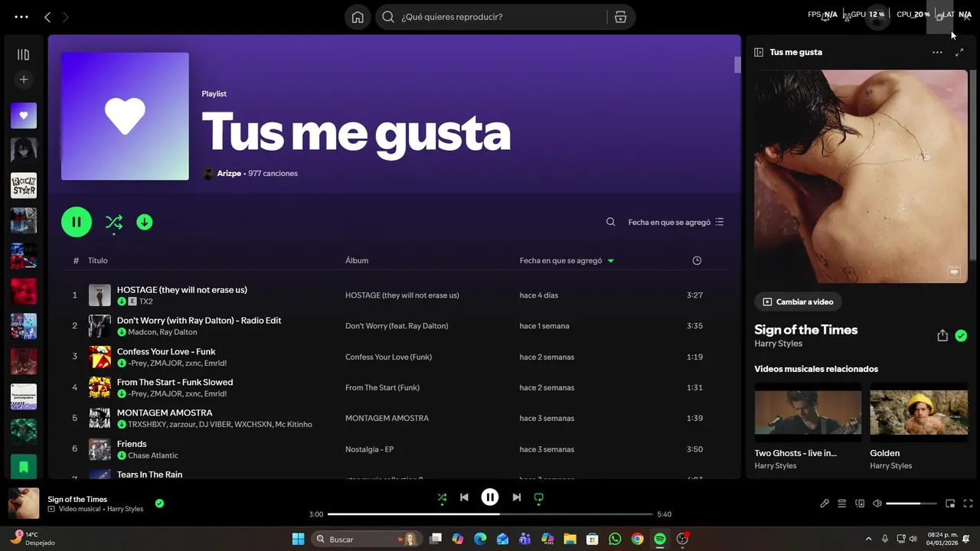
Task: Open Connect to a device icon
Action: (860, 504)
